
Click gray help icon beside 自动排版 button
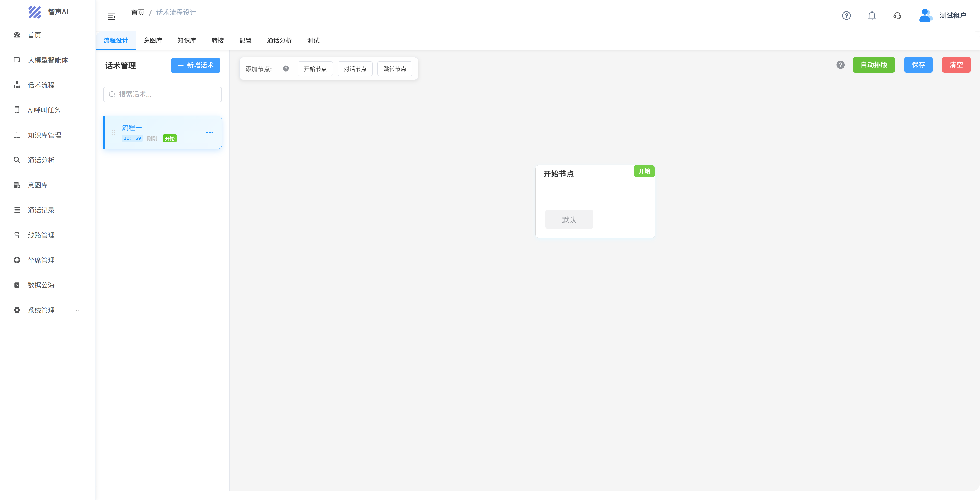click(840, 65)
